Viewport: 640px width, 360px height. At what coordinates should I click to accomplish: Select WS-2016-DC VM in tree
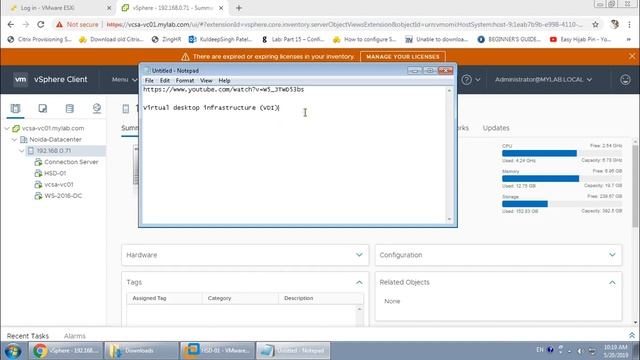pos(63,196)
